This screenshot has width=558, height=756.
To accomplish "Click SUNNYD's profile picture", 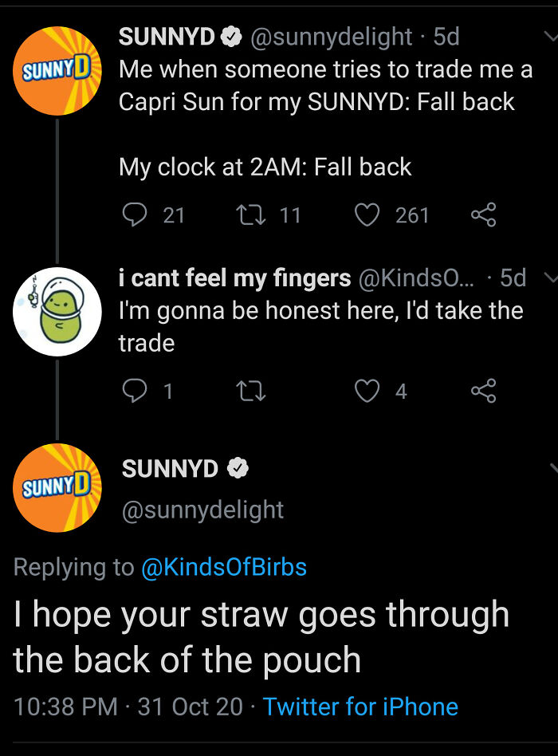I will coord(57,70).
